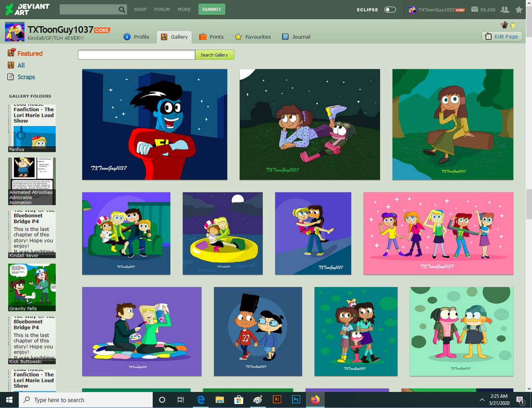Image resolution: width=532 pixels, height=408 pixels.
Task: Click the Edit Page button
Action: (502, 36)
